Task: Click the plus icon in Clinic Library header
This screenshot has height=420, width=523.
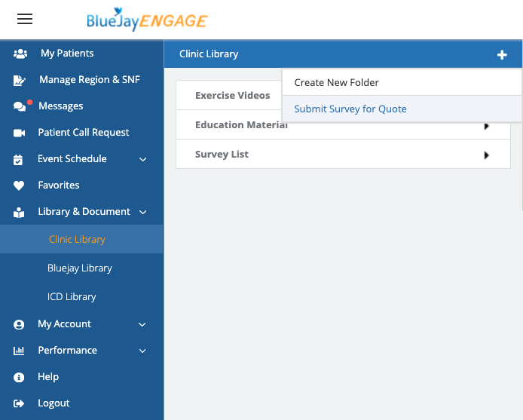Action: 502,55
